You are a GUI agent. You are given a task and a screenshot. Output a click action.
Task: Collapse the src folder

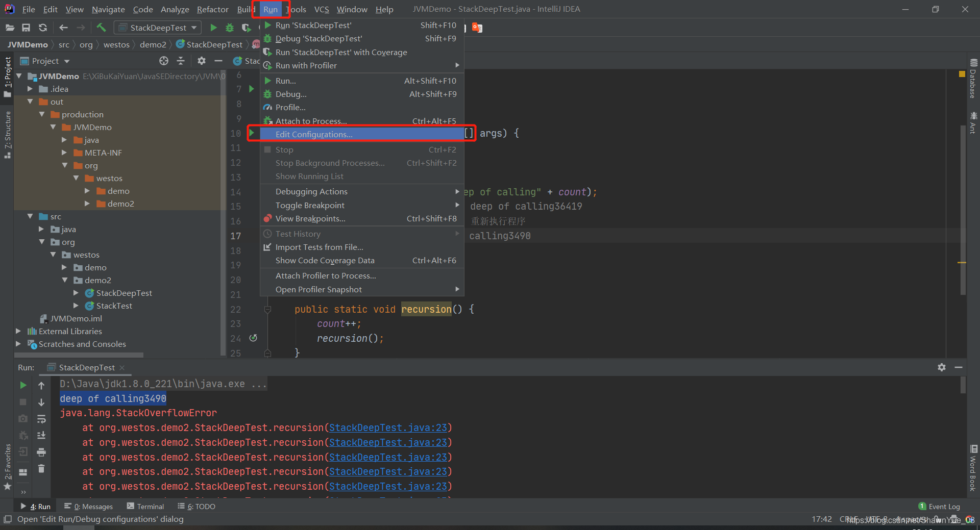click(x=30, y=216)
